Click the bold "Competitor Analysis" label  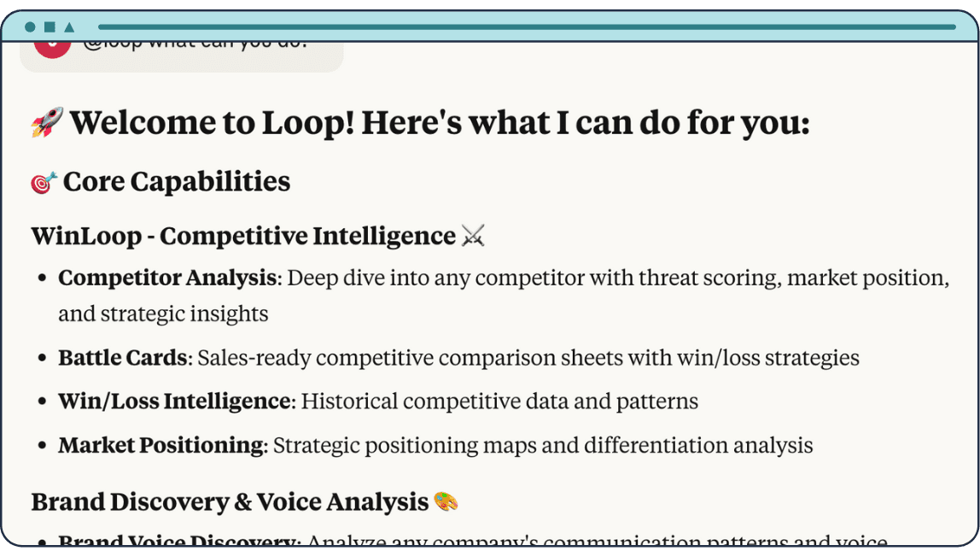[x=167, y=278]
